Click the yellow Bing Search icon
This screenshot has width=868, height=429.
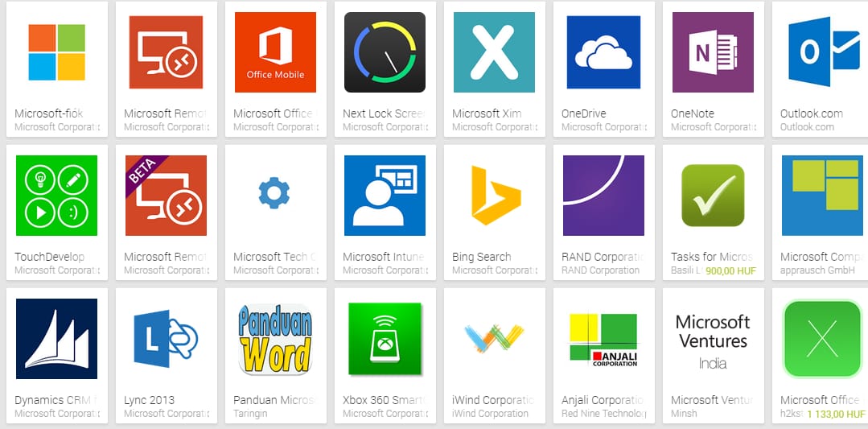click(496, 196)
